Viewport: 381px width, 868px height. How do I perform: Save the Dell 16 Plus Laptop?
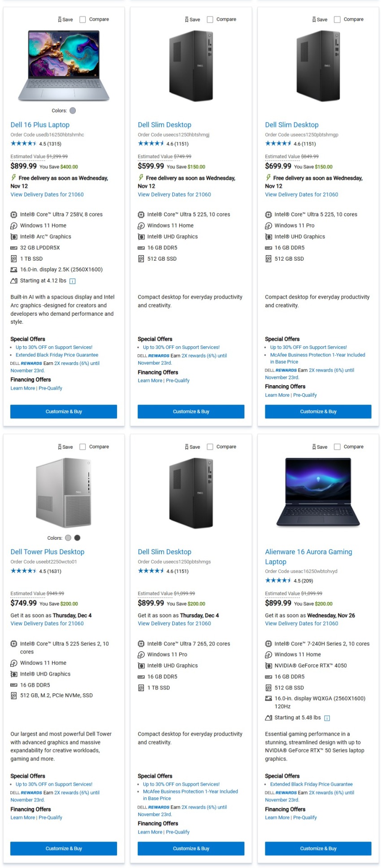pyautogui.click(x=65, y=20)
